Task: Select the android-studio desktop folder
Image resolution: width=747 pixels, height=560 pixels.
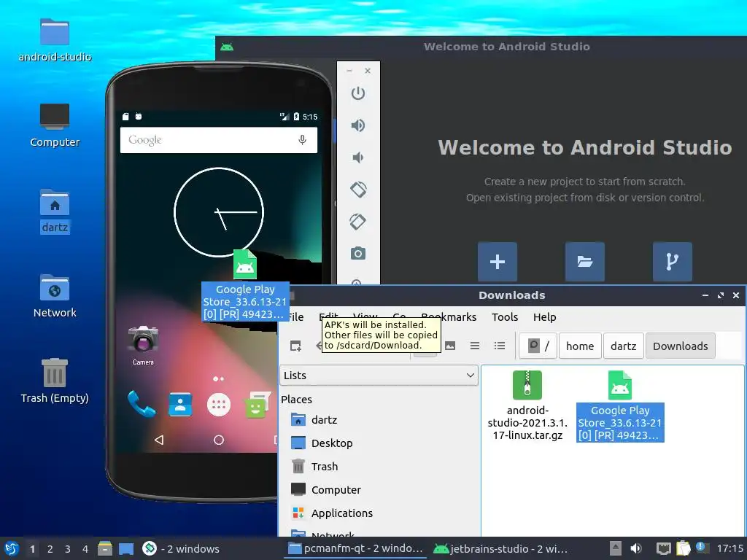Action: pyautogui.click(x=55, y=41)
